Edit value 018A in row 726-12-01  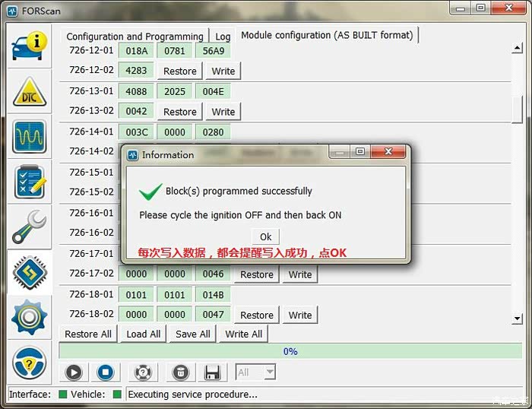136,51
